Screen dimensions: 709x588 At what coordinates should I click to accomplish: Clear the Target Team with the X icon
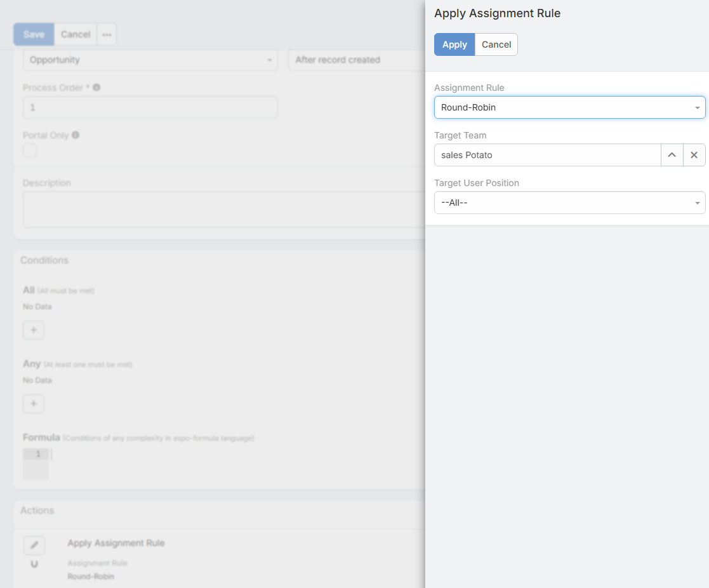pos(694,155)
